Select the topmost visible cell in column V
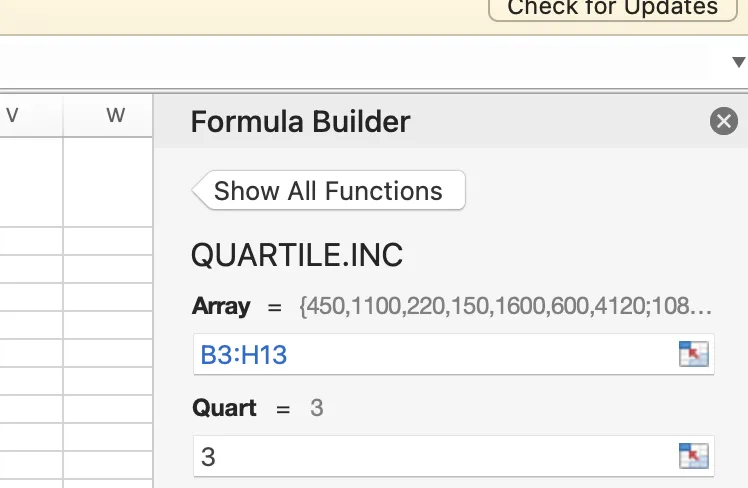The image size is (748, 488). 30,181
